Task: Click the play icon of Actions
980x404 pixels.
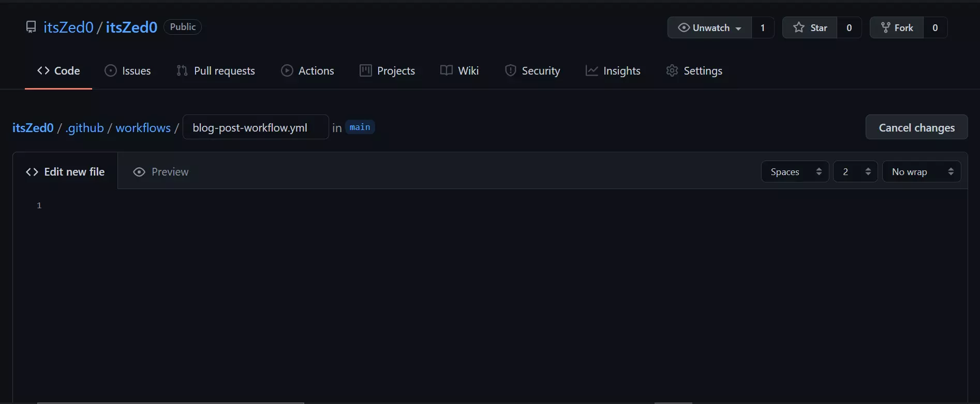Action: (x=287, y=71)
